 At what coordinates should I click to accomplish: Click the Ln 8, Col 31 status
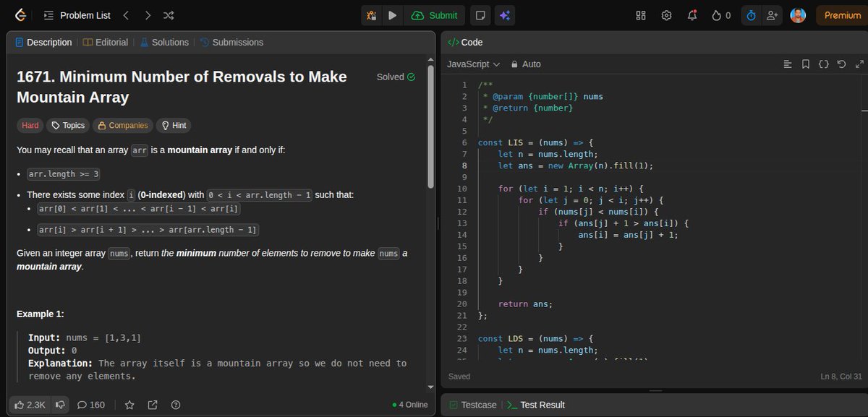tap(841, 377)
